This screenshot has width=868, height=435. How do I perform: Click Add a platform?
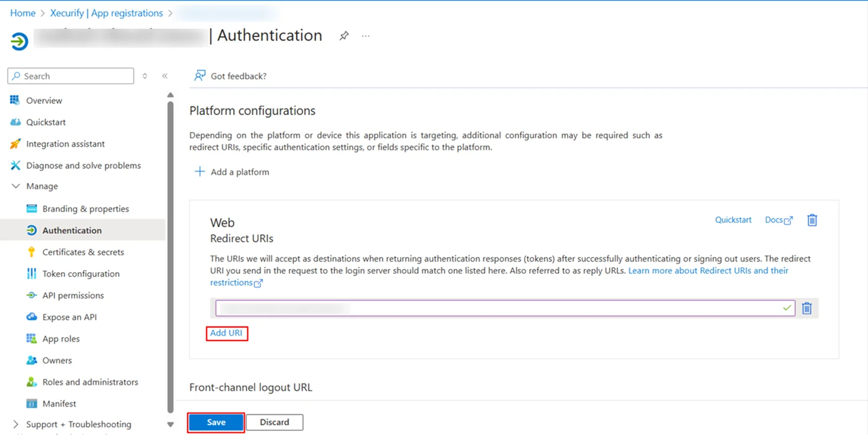pyautogui.click(x=232, y=172)
